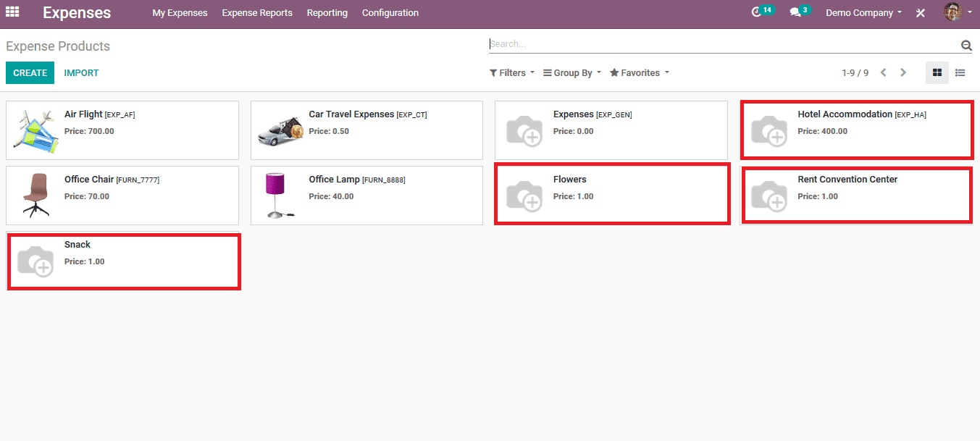980x441 pixels.
Task: Open the Office Lamp product name
Action: click(x=334, y=180)
